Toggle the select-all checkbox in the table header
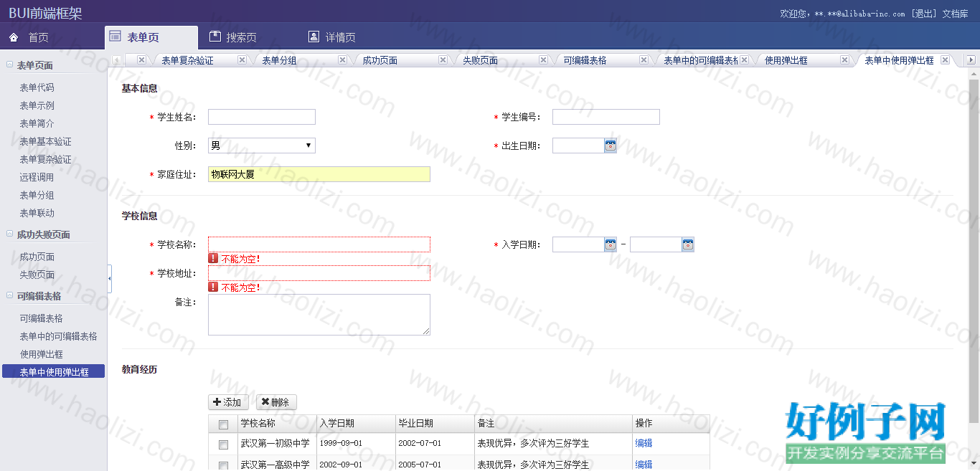The width and height of the screenshot is (980, 471). tap(223, 424)
